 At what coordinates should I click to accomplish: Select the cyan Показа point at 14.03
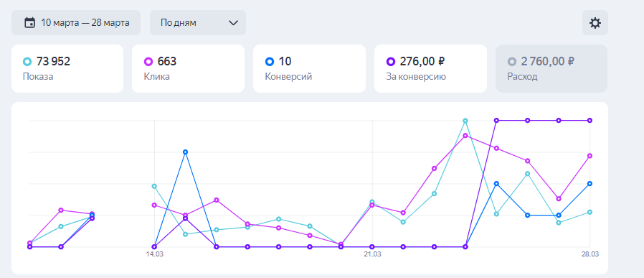(154, 186)
